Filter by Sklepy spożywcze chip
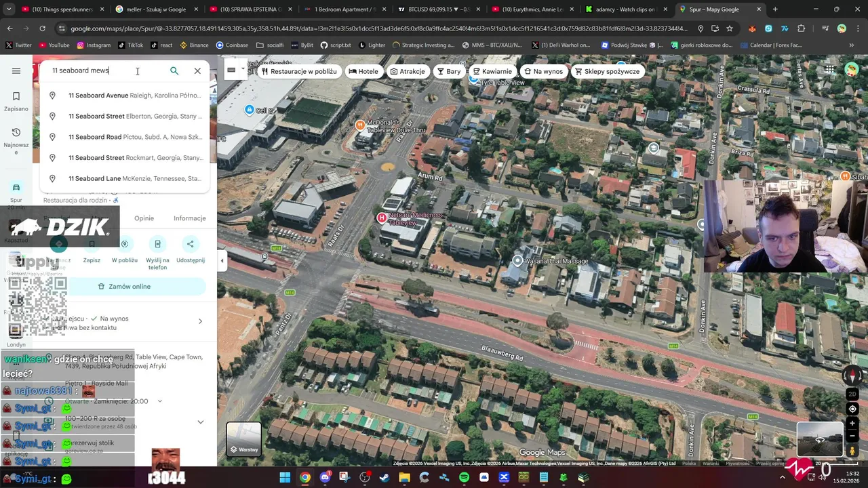Image resolution: width=868 pixels, height=488 pixels. tap(608, 71)
